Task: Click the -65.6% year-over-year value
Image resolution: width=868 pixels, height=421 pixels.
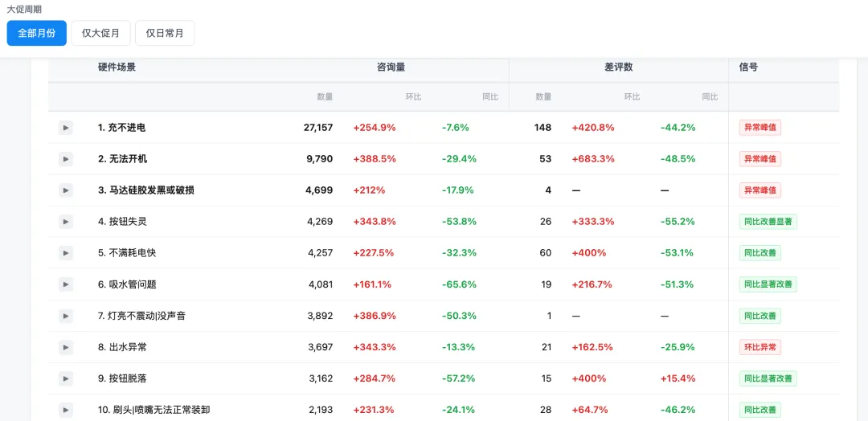Action: (459, 285)
